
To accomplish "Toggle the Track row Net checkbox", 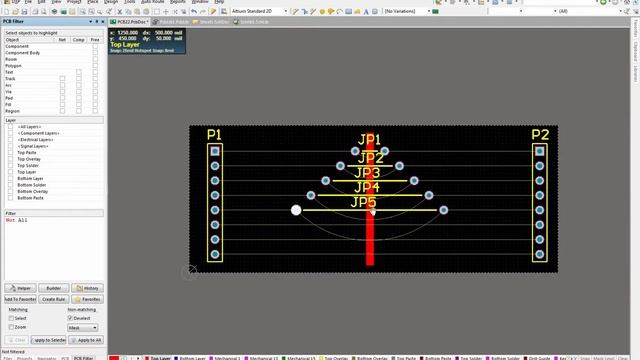I will click(x=62, y=78).
